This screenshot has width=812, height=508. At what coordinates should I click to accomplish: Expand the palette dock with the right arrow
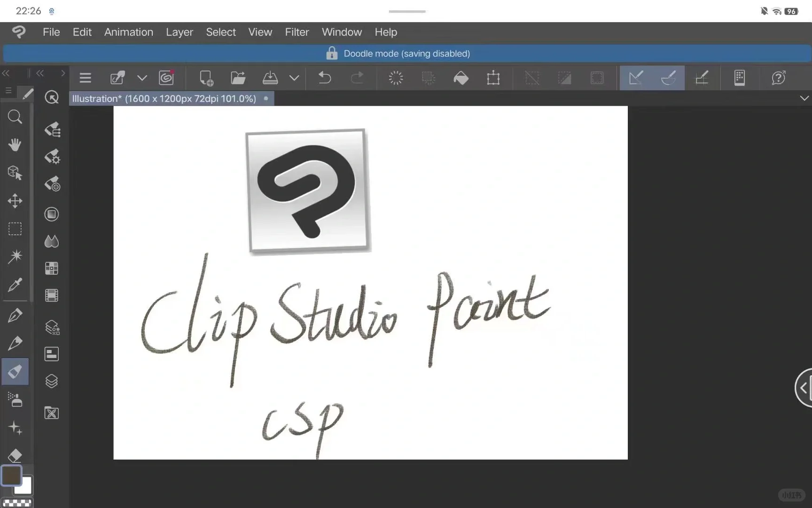[63, 73]
